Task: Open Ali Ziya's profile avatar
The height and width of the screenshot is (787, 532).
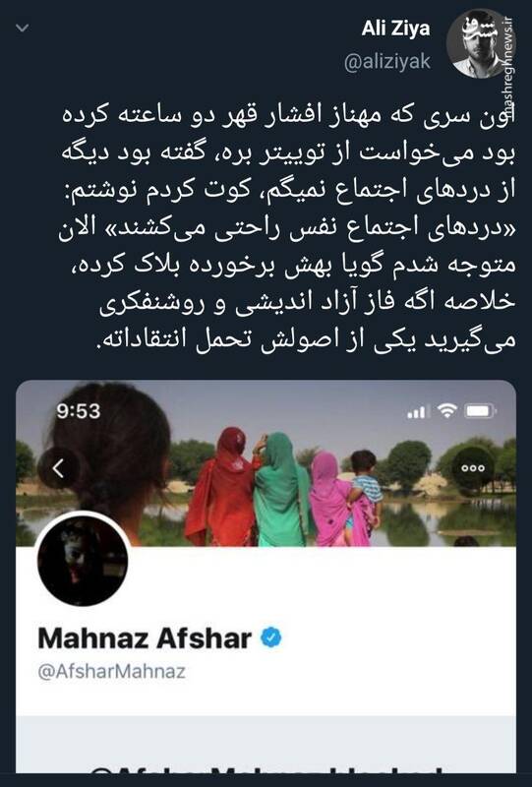Action: [474, 43]
